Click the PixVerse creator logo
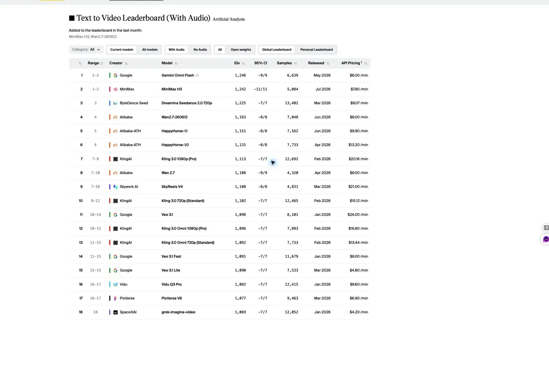Image resolution: width=549 pixels, height=392 pixels. point(115,299)
